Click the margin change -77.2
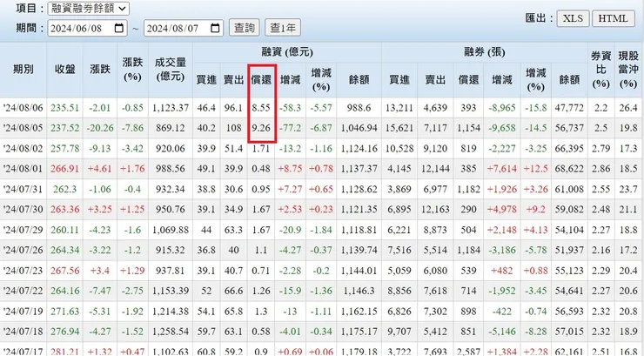This screenshot has width=644, height=356. tap(290, 128)
